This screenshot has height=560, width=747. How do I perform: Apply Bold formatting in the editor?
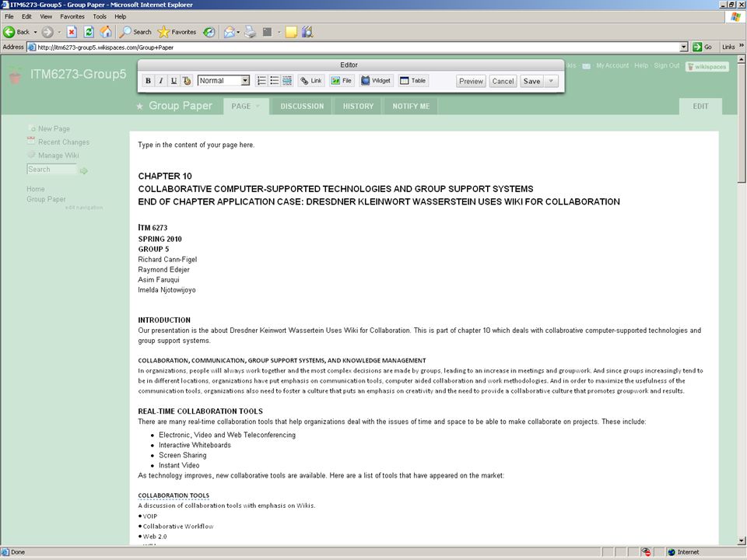(x=148, y=80)
